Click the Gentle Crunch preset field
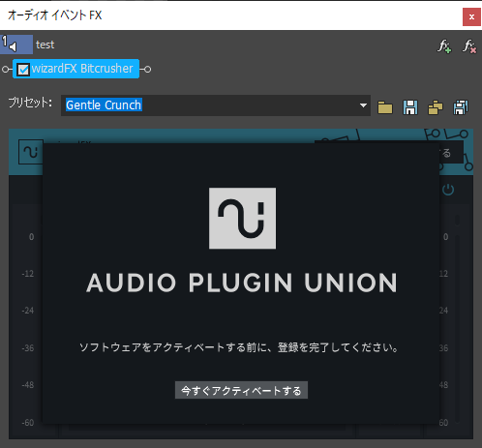The height and width of the screenshot is (448, 482). [216, 105]
